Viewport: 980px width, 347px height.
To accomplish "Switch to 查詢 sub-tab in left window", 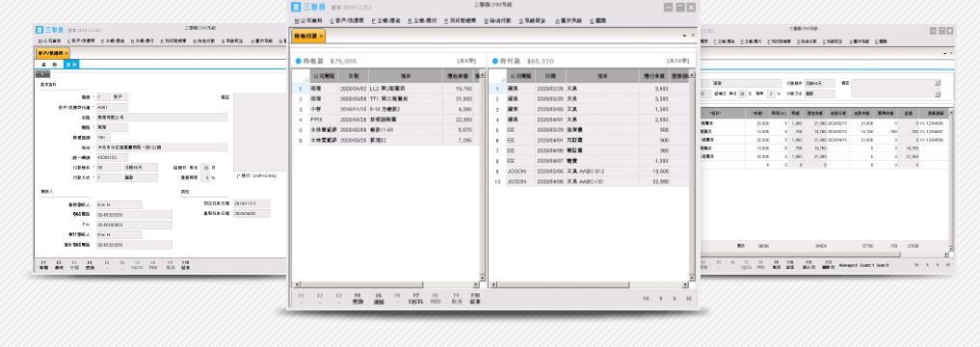I will click(x=49, y=65).
